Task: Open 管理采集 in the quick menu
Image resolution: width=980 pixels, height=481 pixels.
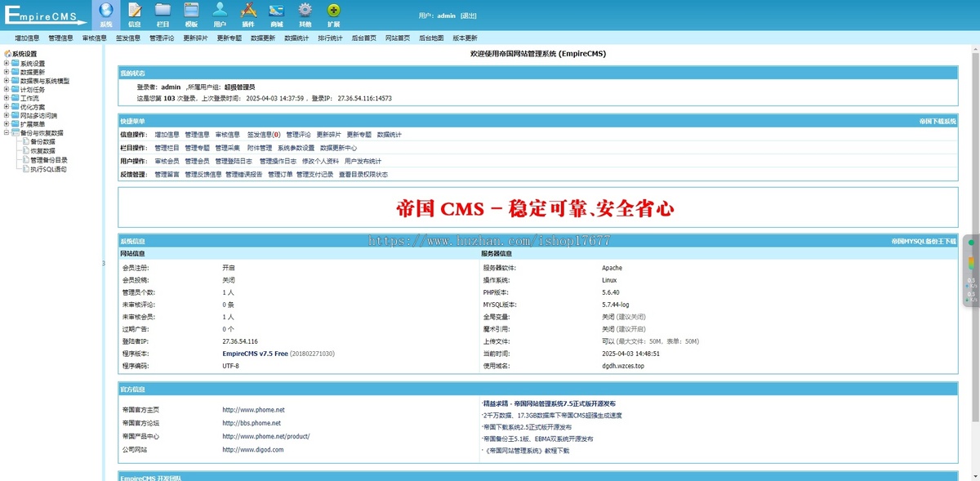Action: click(228, 148)
